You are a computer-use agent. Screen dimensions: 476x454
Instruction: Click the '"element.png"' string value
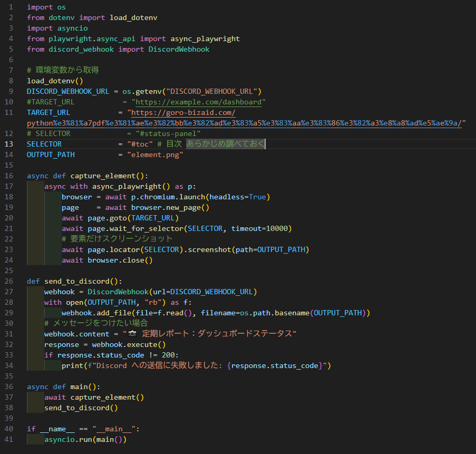click(x=155, y=154)
